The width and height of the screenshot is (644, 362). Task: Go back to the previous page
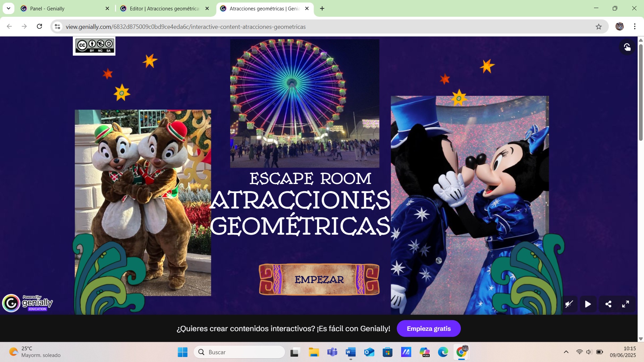(x=9, y=26)
